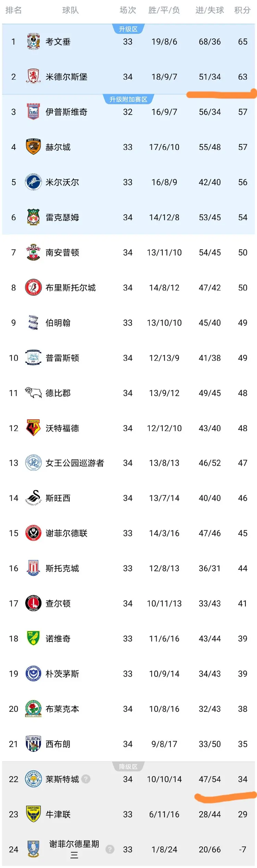Click the Swansea (斯旺西) swan logo

pyautogui.click(x=33, y=498)
